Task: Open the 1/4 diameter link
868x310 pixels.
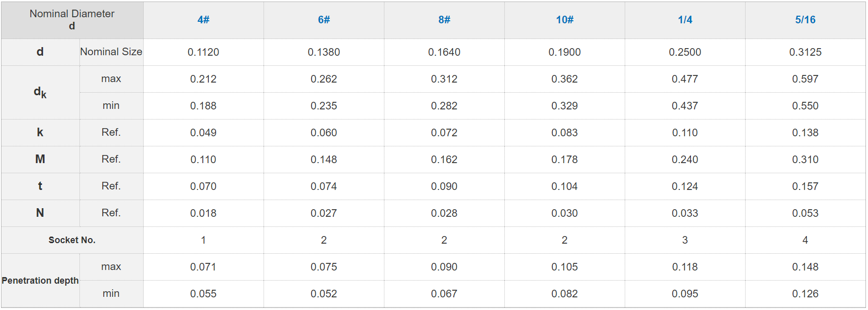Action: pyautogui.click(x=685, y=20)
